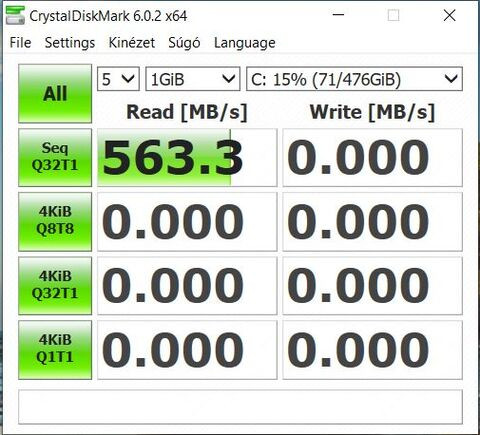Screen dimensions: 480x435
Task: Open the Kinézet menu
Action: pyautogui.click(x=132, y=43)
